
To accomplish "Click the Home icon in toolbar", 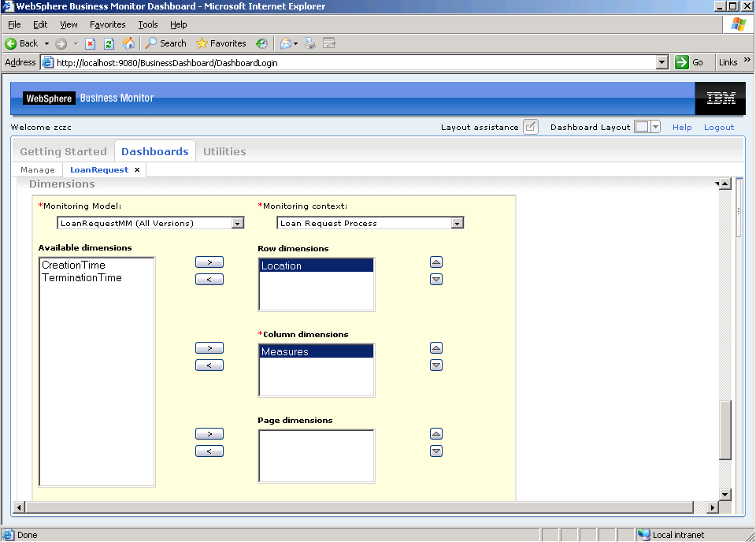I will [x=128, y=43].
